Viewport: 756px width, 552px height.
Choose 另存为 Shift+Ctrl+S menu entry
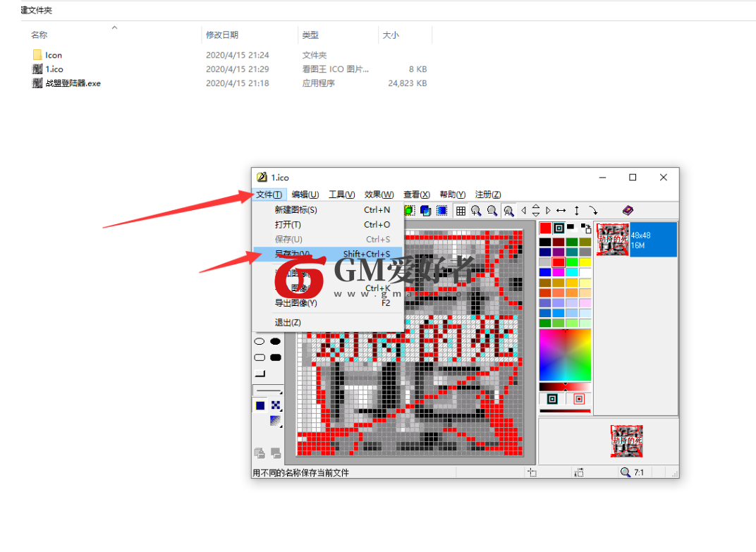328,254
